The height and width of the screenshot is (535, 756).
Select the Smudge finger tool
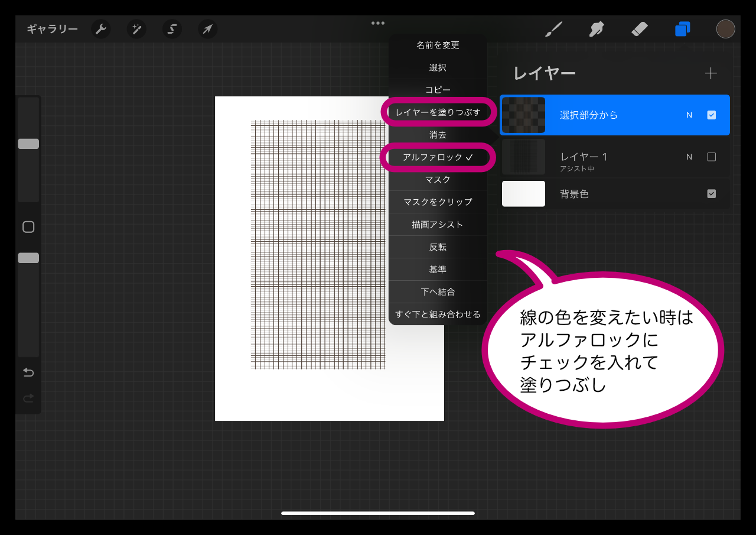597,29
